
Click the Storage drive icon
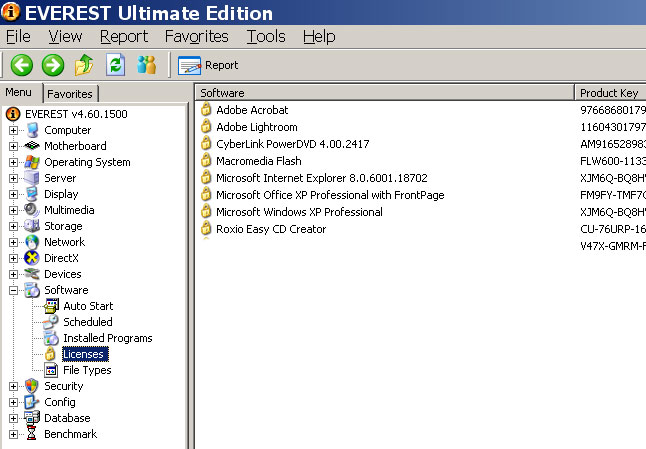pos(32,226)
